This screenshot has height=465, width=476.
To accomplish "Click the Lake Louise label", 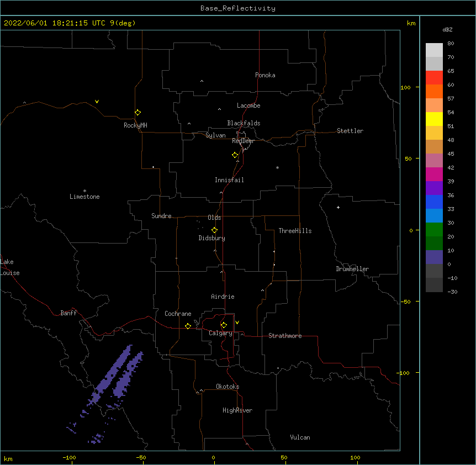I will pyautogui.click(x=10, y=267).
